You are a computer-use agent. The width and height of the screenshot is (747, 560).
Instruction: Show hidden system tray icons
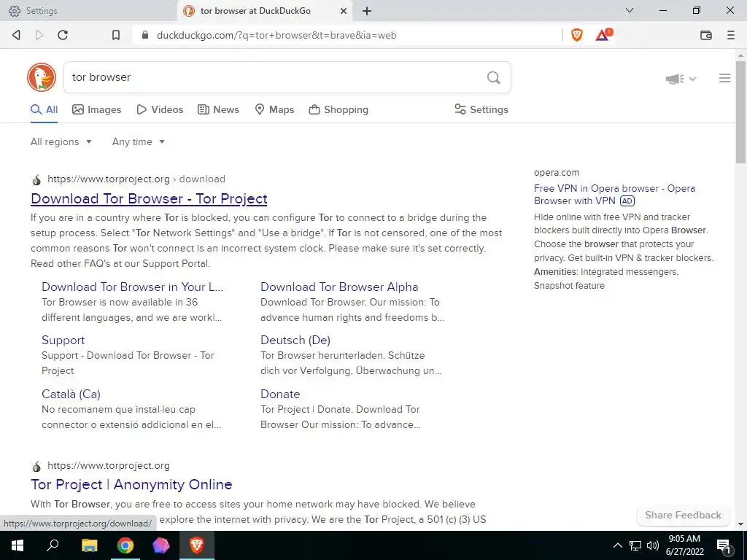[617, 545]
